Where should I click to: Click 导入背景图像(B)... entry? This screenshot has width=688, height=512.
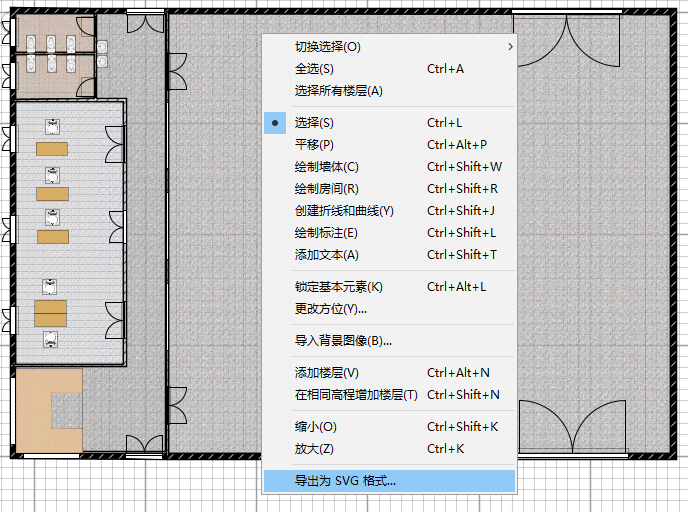pyautogui.click(x=389, y=340)
